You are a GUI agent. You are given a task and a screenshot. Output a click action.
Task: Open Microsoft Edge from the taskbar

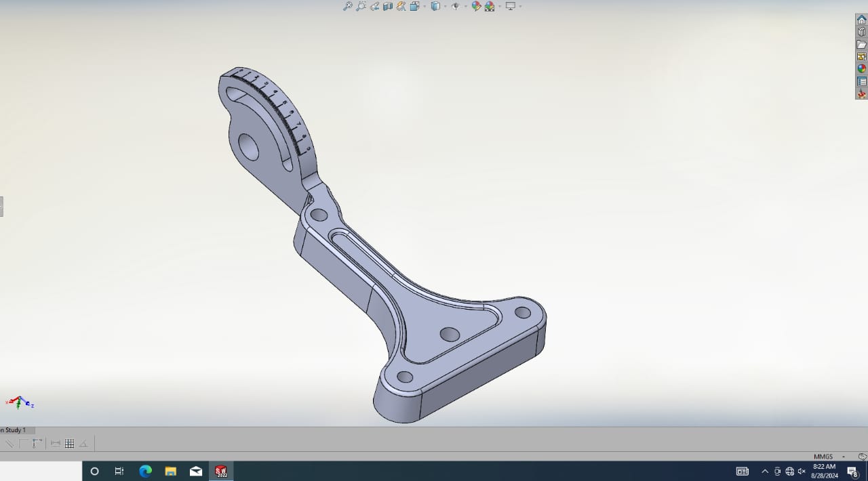(145, 472)
